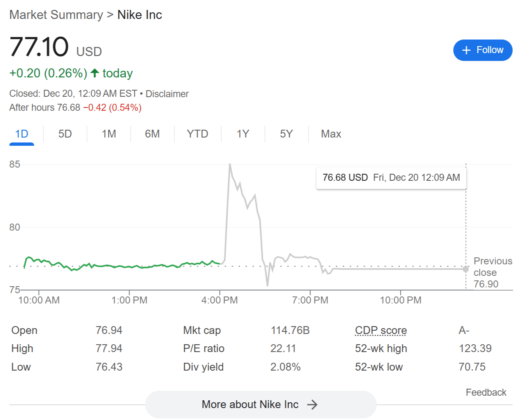
Task: Click the 7:00 PM axis label
Action: [310, 300]
